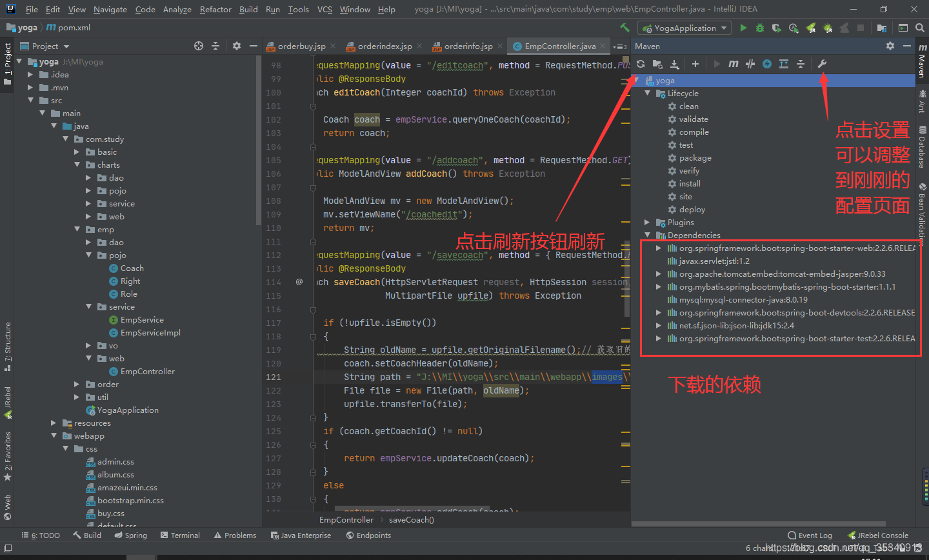929x560 pixels.
Task: Open Maven Settings wrench icon
Action: (x=822, y=64)
